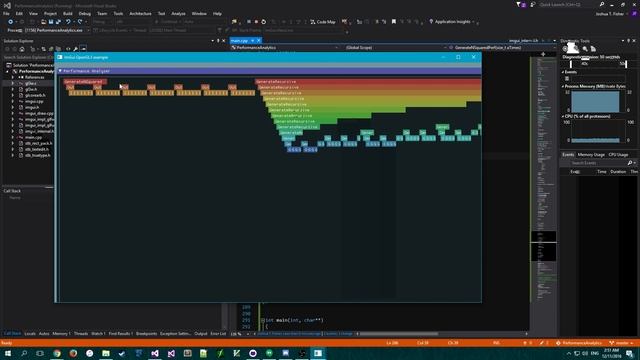The width and height of the screenshot is (640, 360).
Task: Focus the Search Solution Explorer field
Action: [28, 57]
